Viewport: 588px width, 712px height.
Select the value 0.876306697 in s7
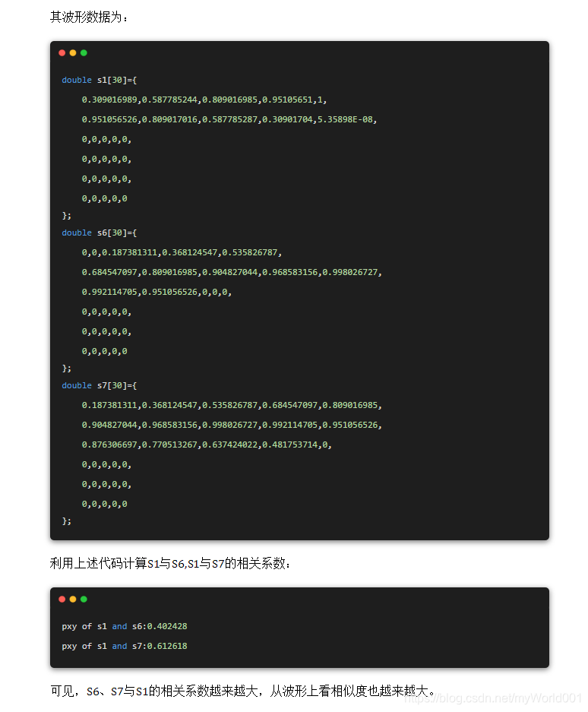pyautogui.click(x=109, y=445)
